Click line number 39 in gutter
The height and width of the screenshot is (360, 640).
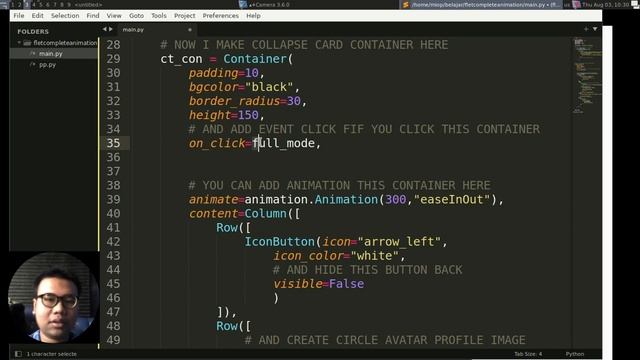tap(113, 200)
